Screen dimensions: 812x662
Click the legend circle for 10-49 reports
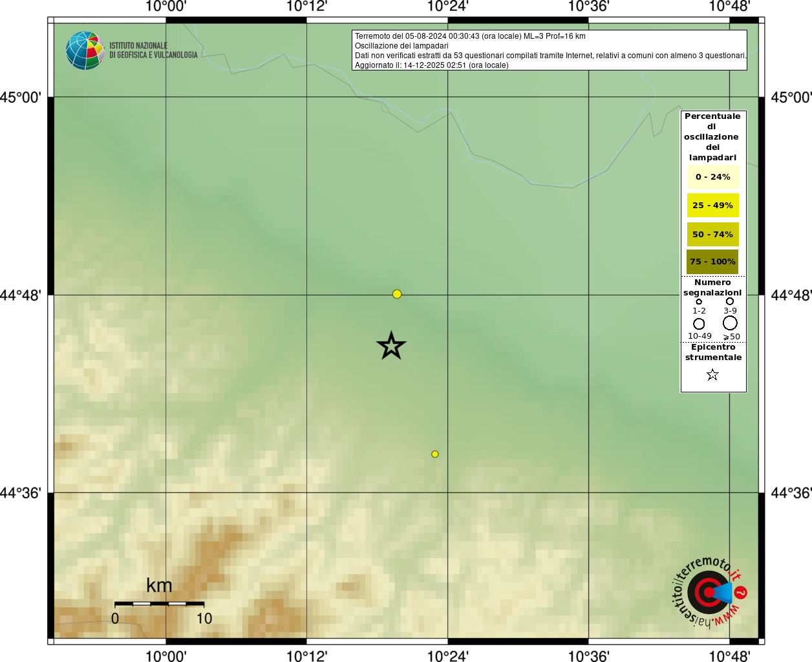tap(699, 324)
